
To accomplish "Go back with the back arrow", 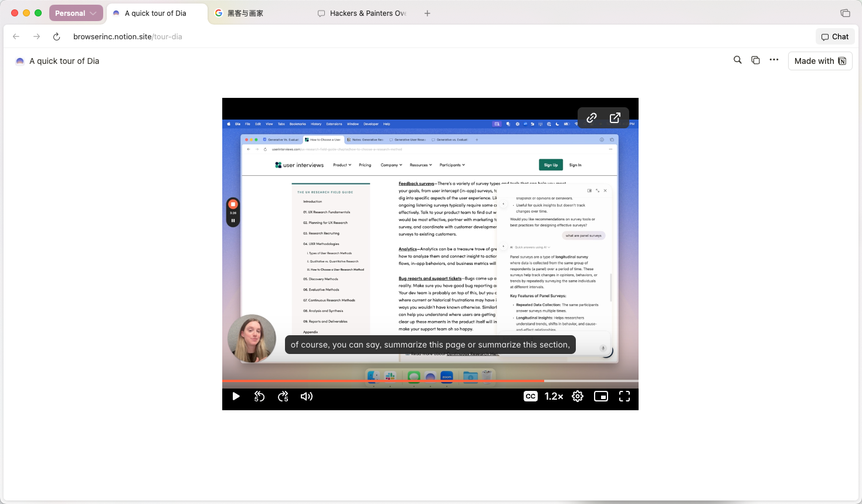I will [x=16, y=36].
